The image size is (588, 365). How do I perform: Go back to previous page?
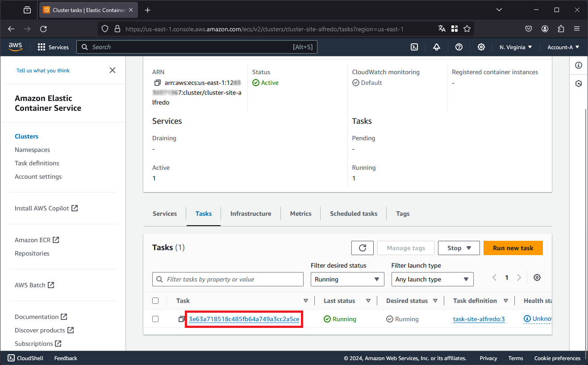tap(11, 29)
